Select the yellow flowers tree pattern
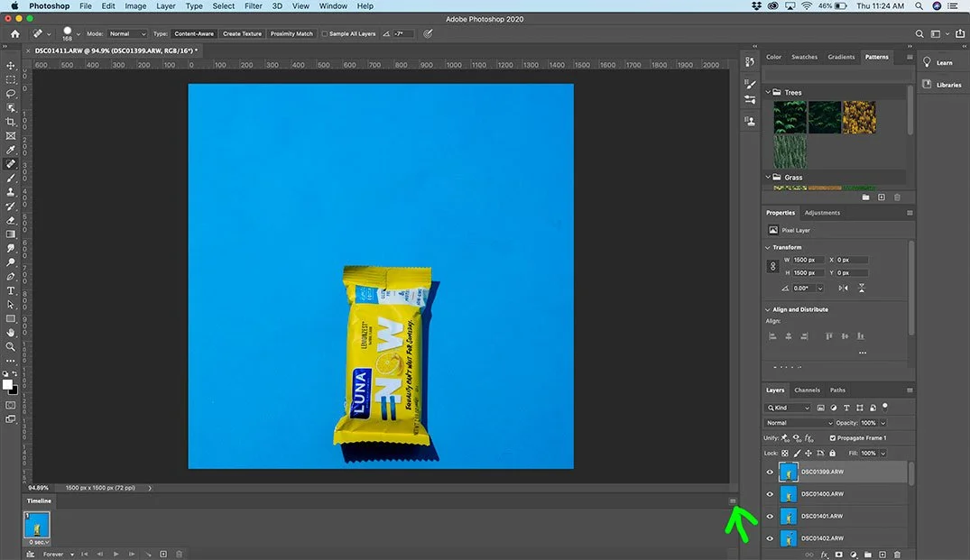This screenshot has width=970, height=560. click(x=859, y=117)
